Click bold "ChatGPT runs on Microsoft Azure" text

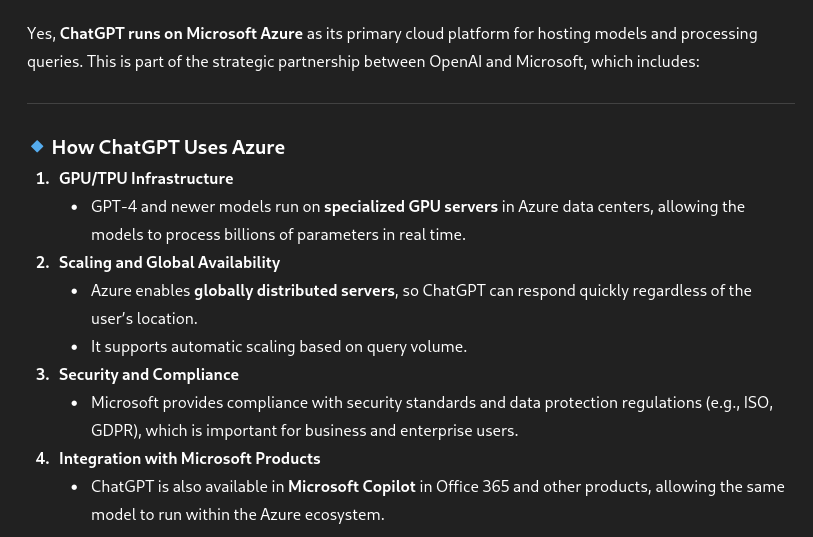(x=181, y=33)
